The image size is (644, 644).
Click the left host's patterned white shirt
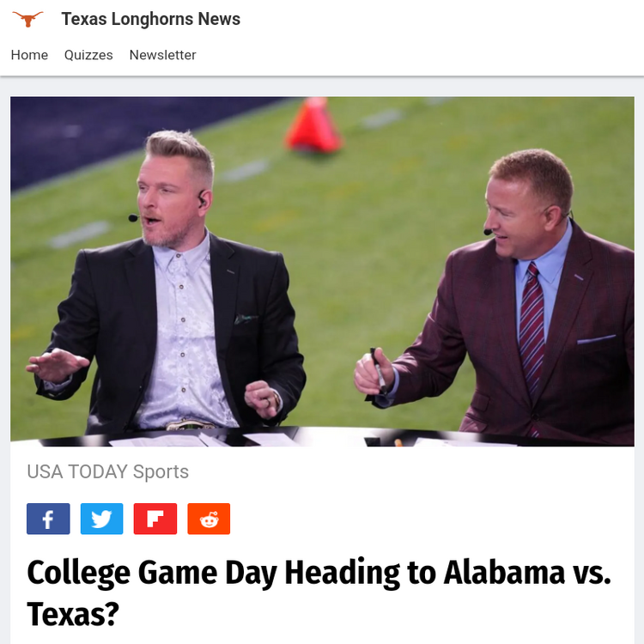click(x=185, y=343)
